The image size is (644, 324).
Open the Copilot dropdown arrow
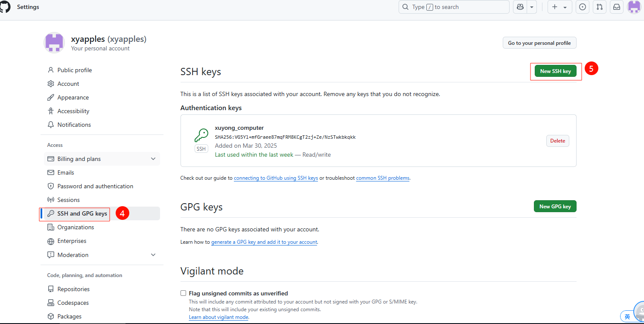pyautogui.click(x=532, y=7)
